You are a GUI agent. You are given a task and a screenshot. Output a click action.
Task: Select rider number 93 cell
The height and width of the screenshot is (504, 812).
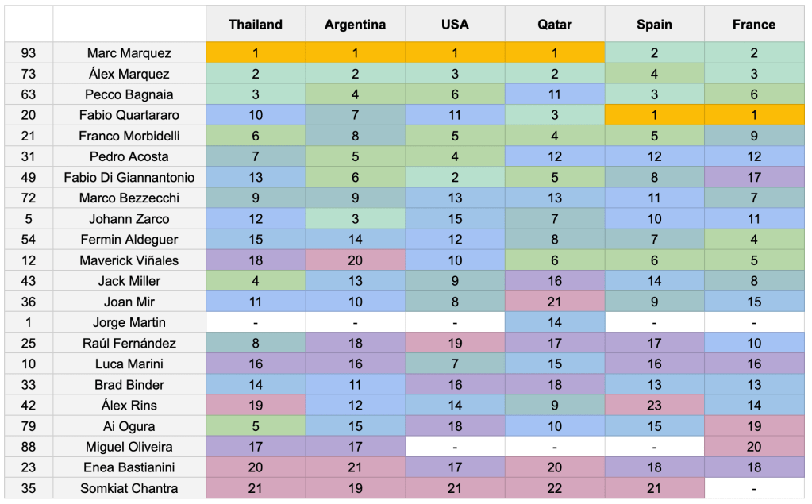click(x=29, y=53)
